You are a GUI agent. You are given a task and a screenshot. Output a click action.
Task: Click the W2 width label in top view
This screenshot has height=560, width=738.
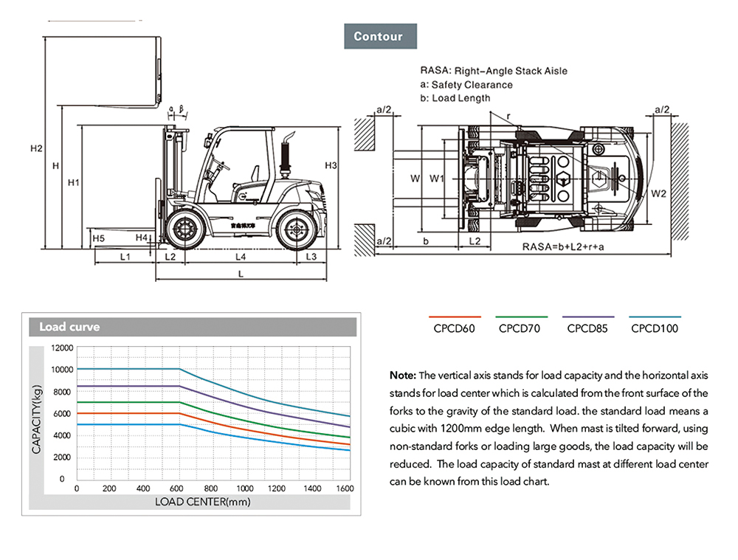pyautogui.click(x=659, y=194)
